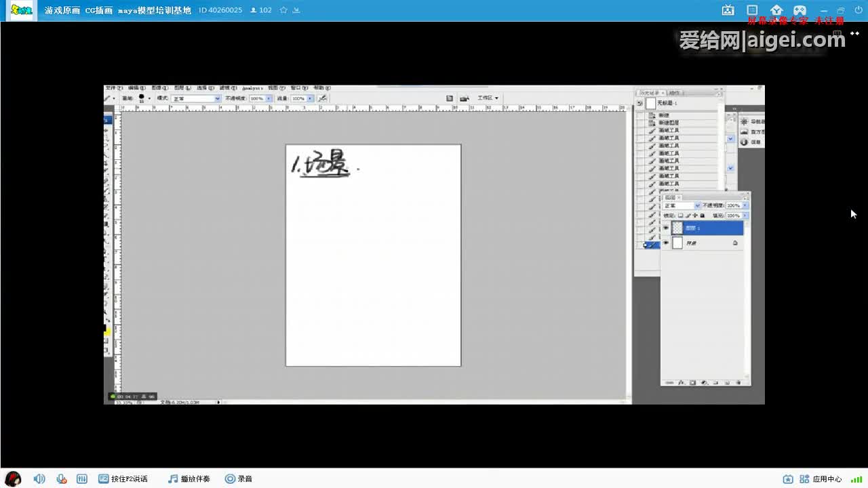Toggle the muted microphone icon
Screen dimensions: 868x488
click(61, 479)
